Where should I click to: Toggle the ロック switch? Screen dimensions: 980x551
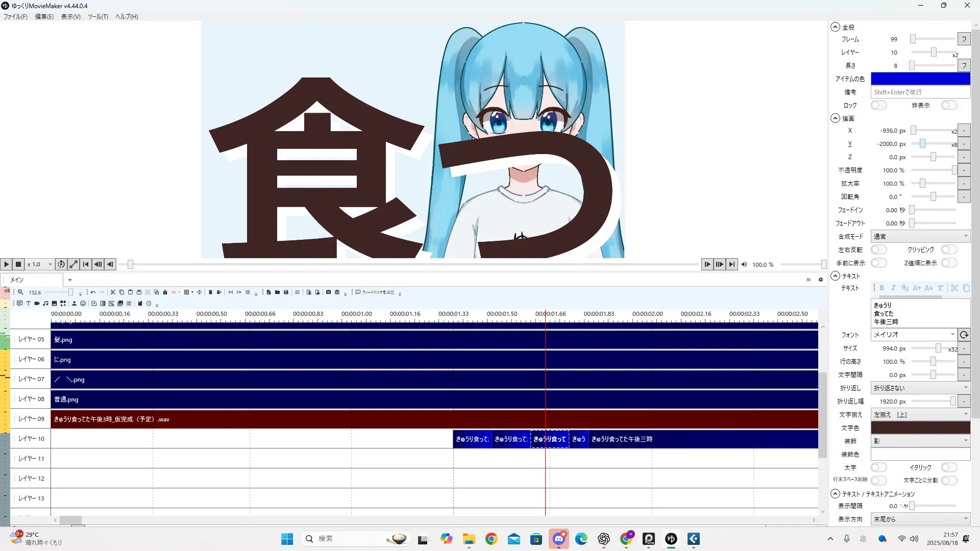878,105
